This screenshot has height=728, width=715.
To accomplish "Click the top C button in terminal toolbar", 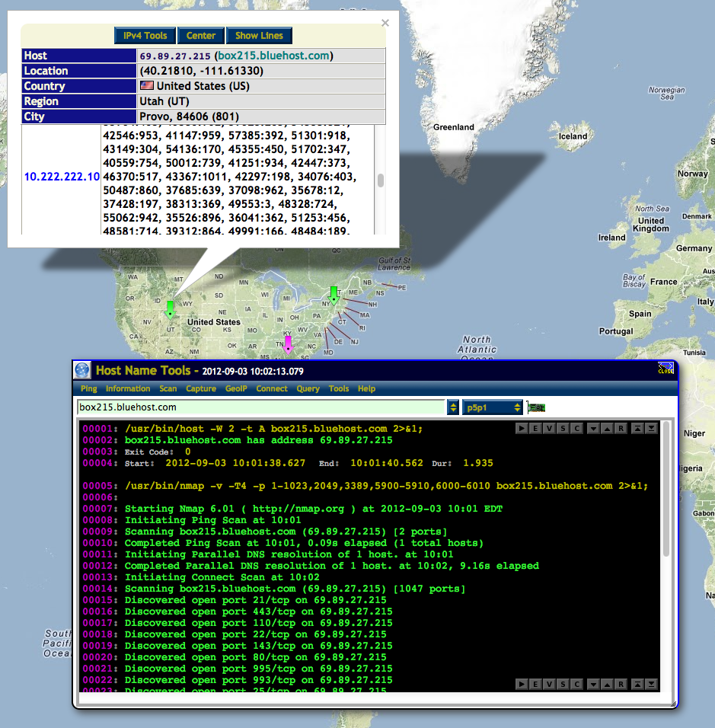I will [x=577, y=428].
